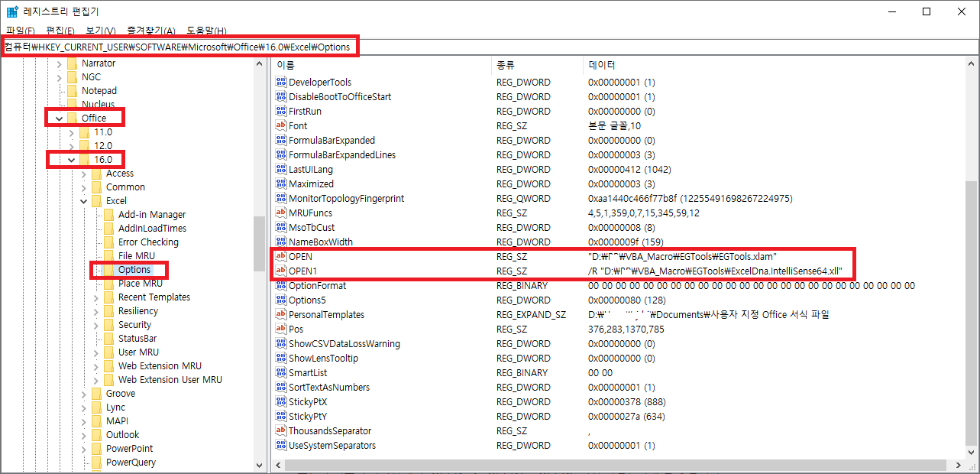Image resolution: width=980 pixels, height=474 pixels.
Task: Collapse the Office tree node
Action: pyautogui.click(x=60, y=118)
